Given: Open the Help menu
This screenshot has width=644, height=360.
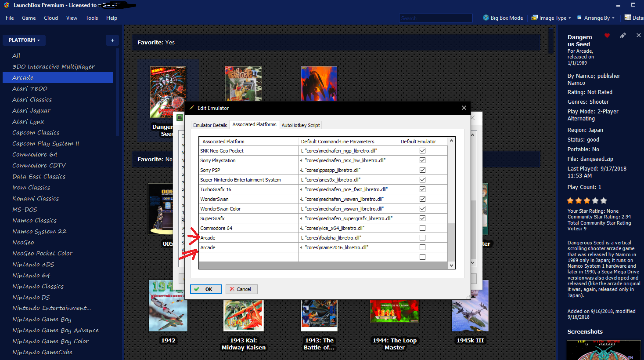Looking at the screenshot, I should pyautogui.click(x=112, y=18).
